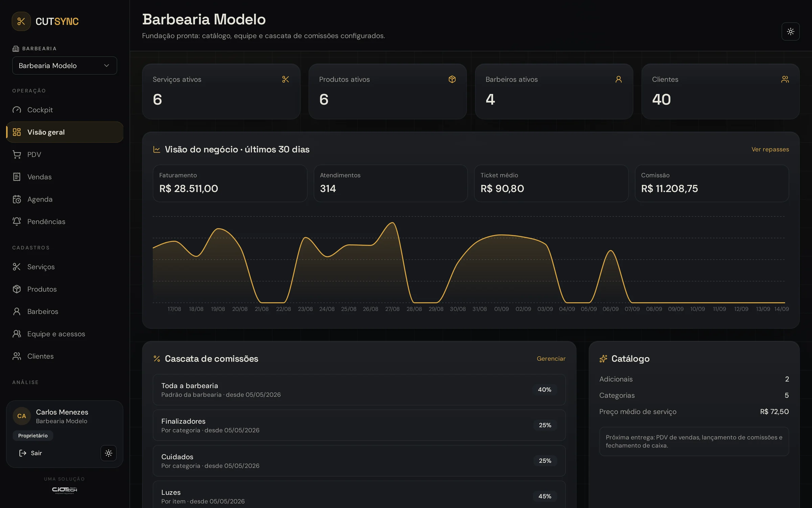Click the PDV shopping cart icon
This screenshot has width=812, height=508.
point(17,154)
